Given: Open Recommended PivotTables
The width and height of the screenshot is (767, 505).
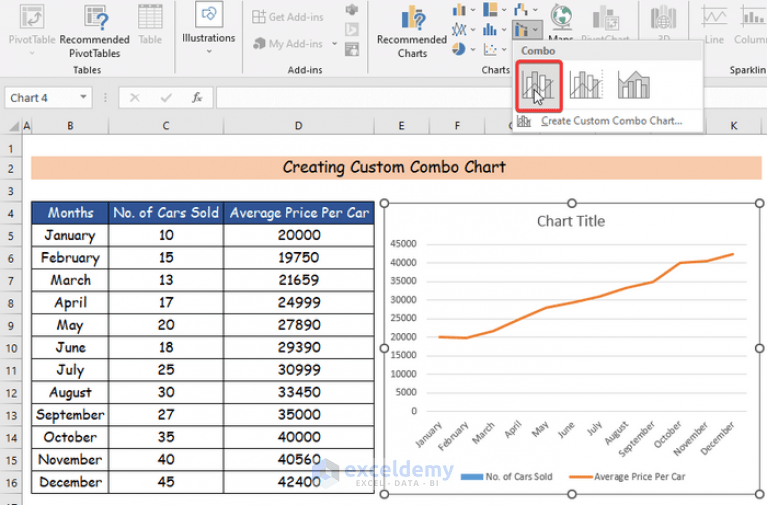Looking at the screenshot, I should [x=94, y=30].
